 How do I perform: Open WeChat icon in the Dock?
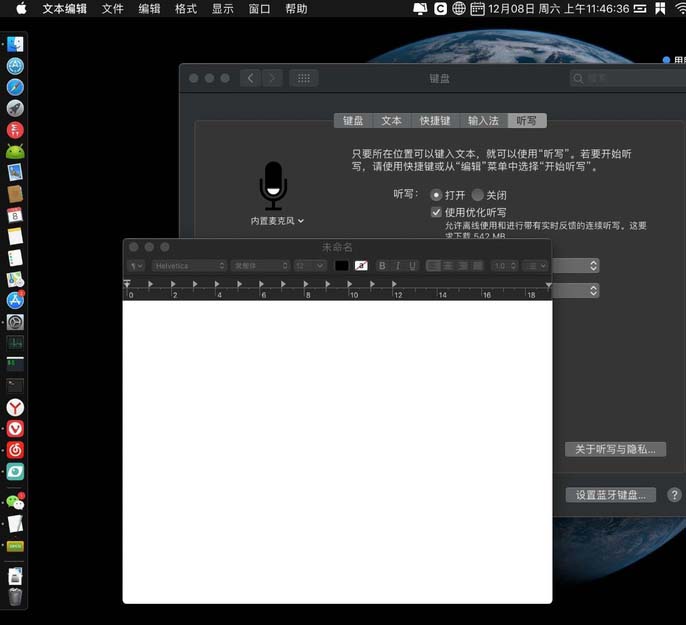15,502
